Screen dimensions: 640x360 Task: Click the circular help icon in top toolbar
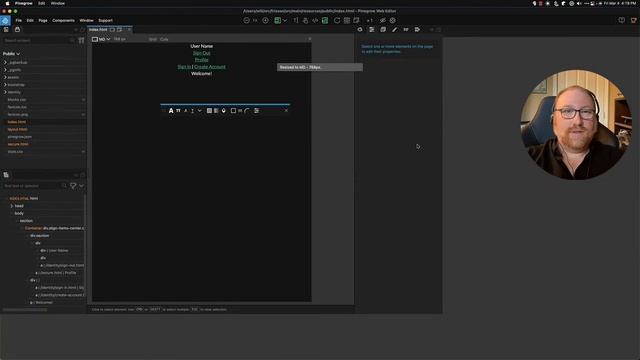393,20
